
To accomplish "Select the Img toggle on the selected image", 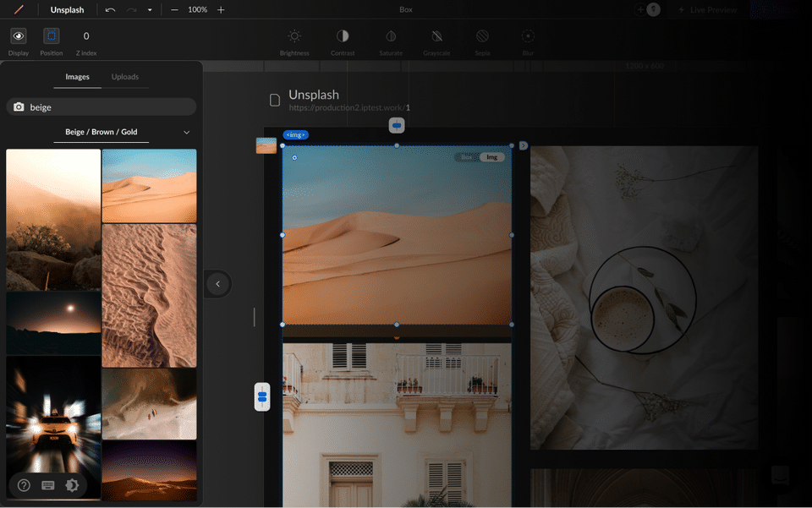I will (491, 157).
